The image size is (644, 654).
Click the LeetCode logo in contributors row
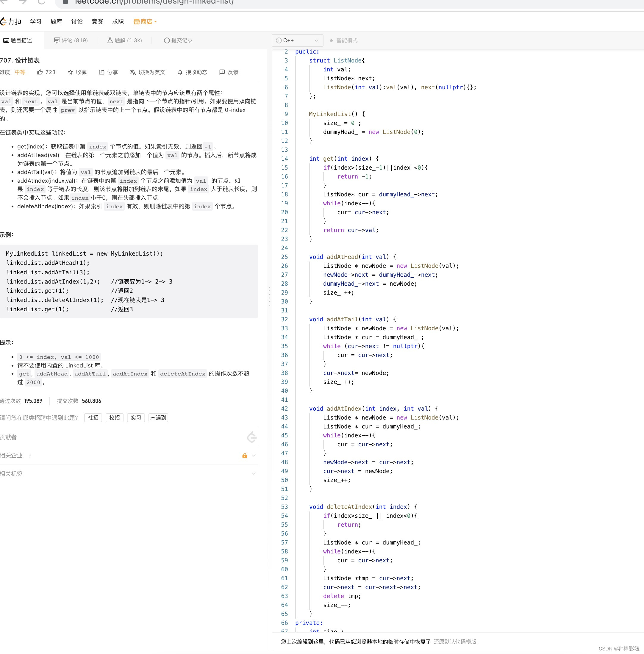[252, 437]
